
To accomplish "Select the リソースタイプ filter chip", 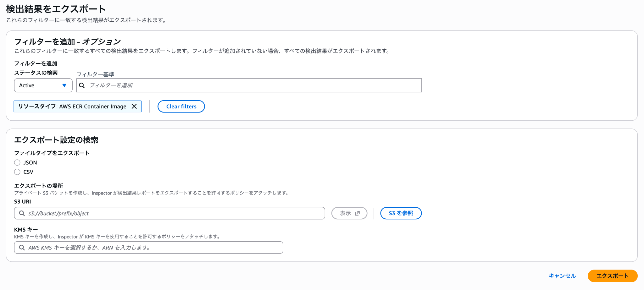I will pos(72,107).
